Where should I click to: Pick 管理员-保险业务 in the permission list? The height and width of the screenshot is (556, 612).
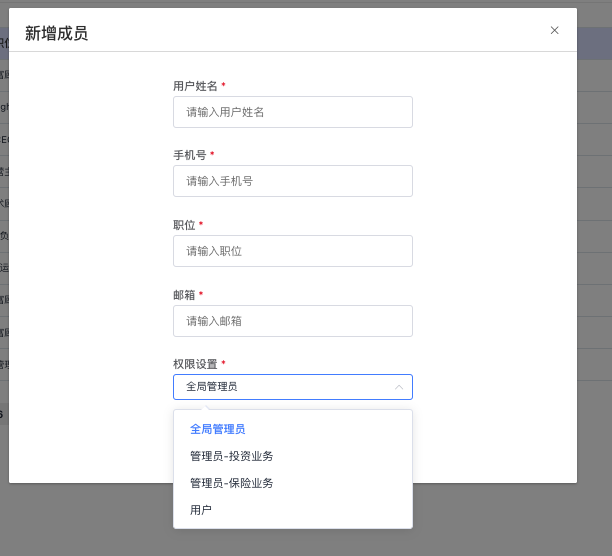(x=232, y=483)
